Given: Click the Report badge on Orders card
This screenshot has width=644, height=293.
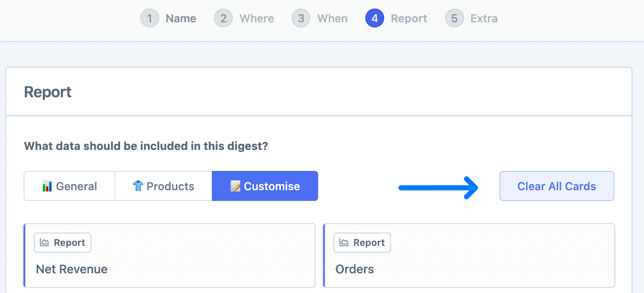Looking at the screenshot, I should (x=362, y=242).
